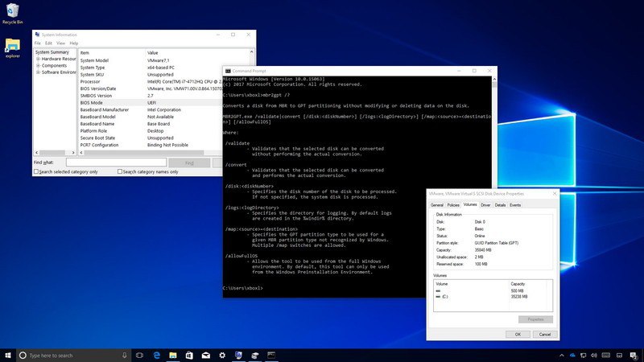
Task: Click the Properties button under Volumes
Action: (x=535, y=319)
